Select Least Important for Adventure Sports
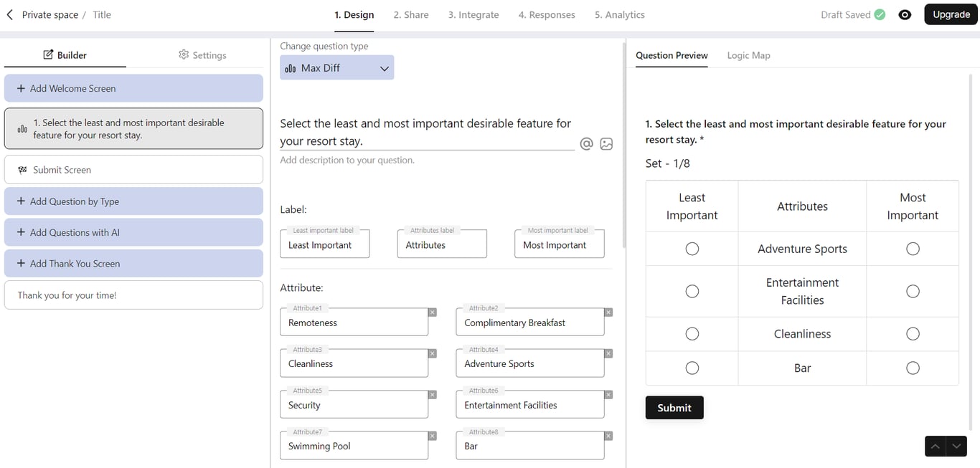Screen dimensions: 980x468 [692, 249]
